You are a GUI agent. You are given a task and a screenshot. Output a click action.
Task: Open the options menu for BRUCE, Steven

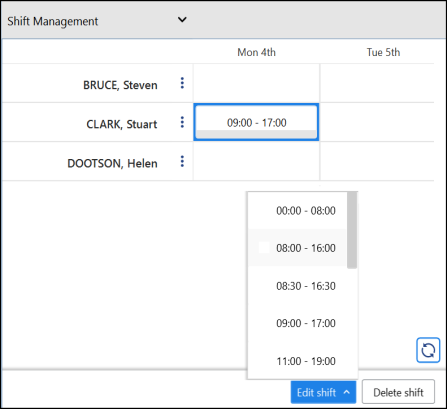(x=182, y=83)
